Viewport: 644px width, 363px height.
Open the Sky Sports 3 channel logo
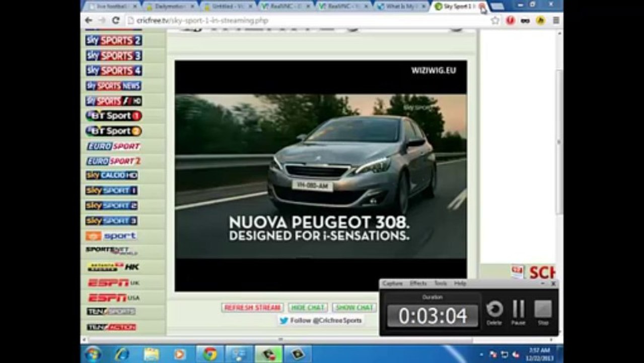coord(113,55)
